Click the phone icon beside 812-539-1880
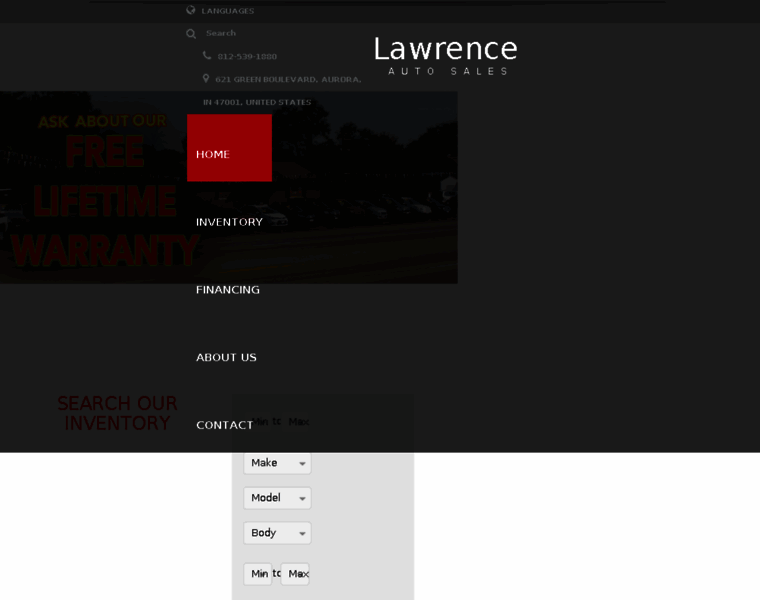 (x=207, y=55)
